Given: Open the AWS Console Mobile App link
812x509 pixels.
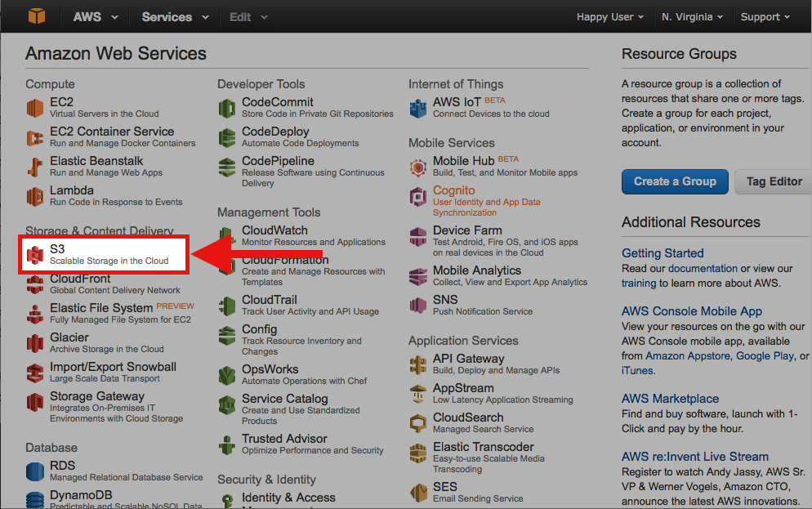Looking at the screenshot, I should pos(691,311).
